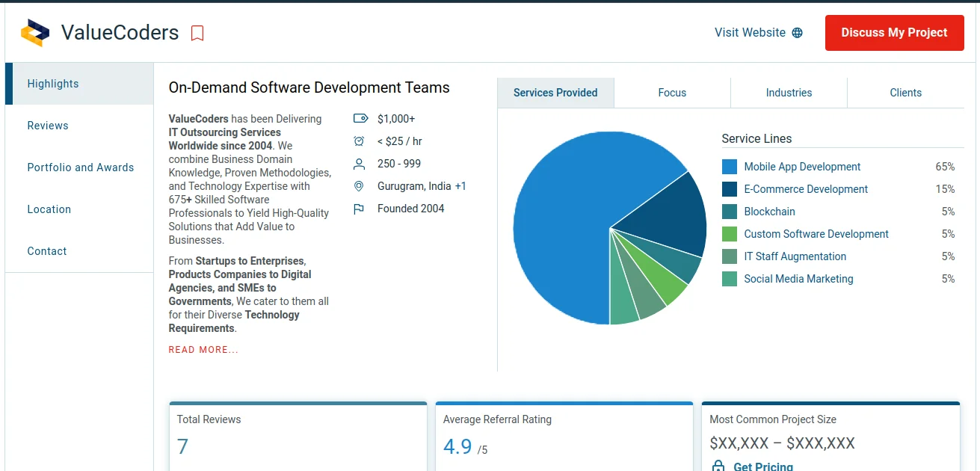This screenshot has height=471, width=980.
Task: Click the location pin icon beside Gurugram, India
Action: [x=359, y=186]
